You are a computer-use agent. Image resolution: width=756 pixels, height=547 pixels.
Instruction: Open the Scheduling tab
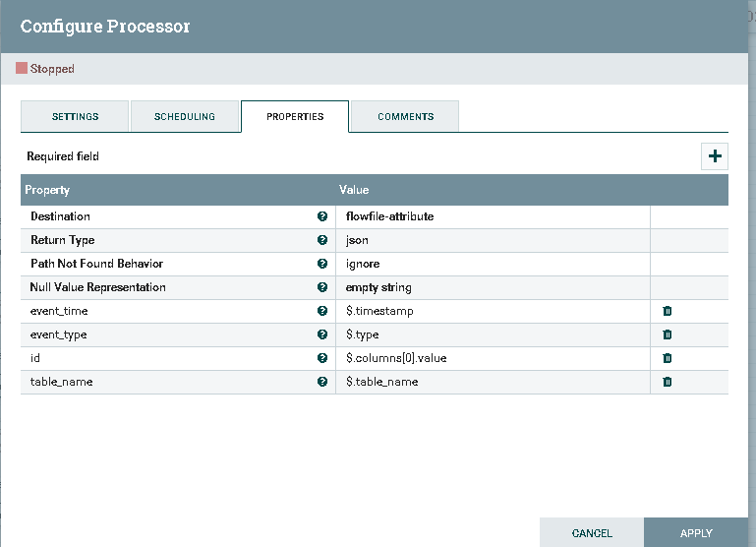click(185, 116)
